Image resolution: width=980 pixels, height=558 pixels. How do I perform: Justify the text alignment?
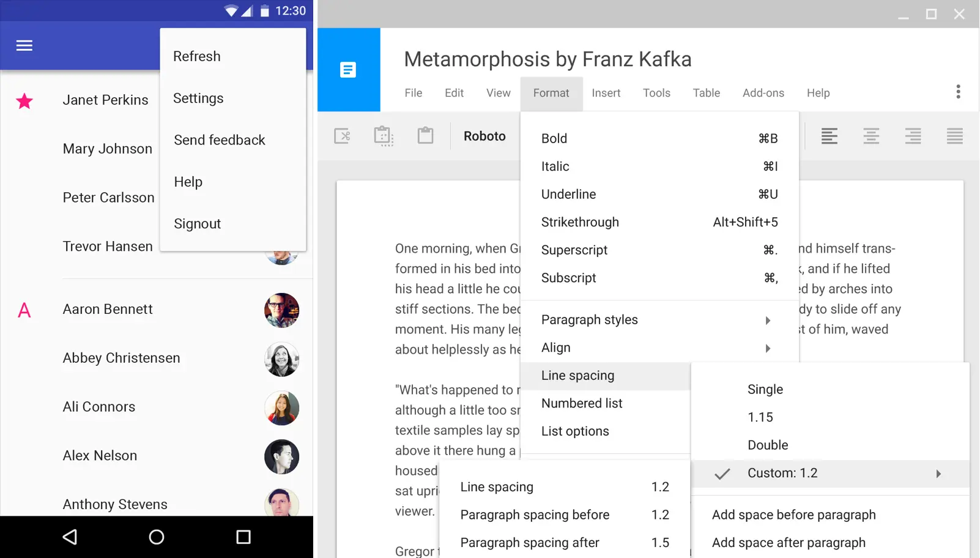tap(955, 136)
